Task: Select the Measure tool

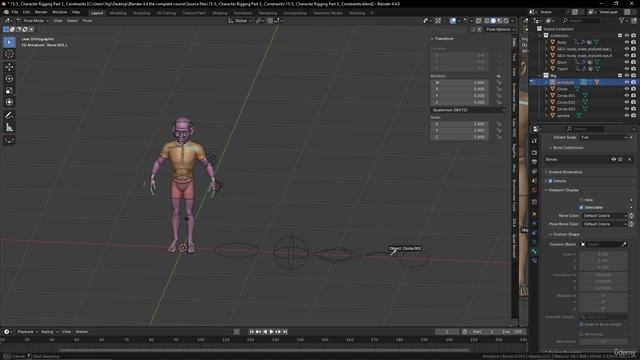Action: (9, 128)
